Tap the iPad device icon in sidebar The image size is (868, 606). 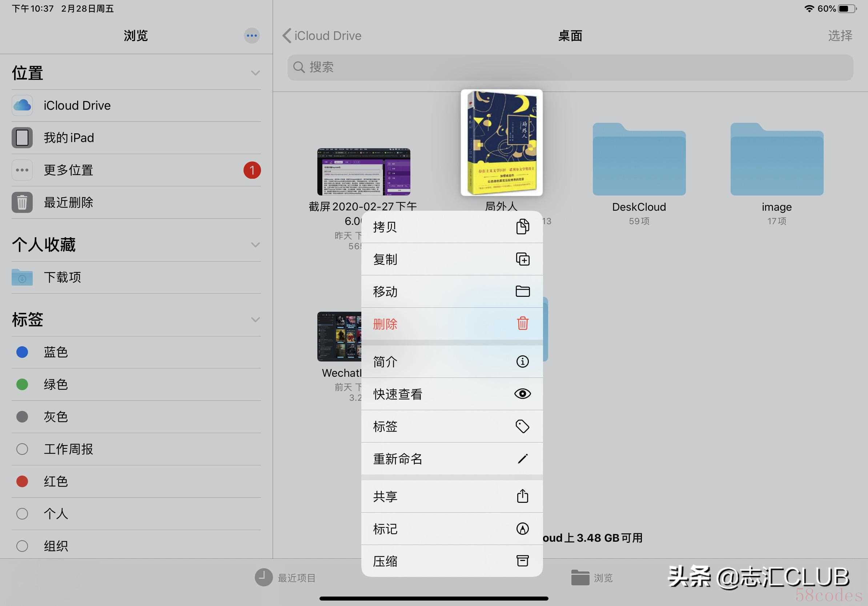(x=22, y=138)
